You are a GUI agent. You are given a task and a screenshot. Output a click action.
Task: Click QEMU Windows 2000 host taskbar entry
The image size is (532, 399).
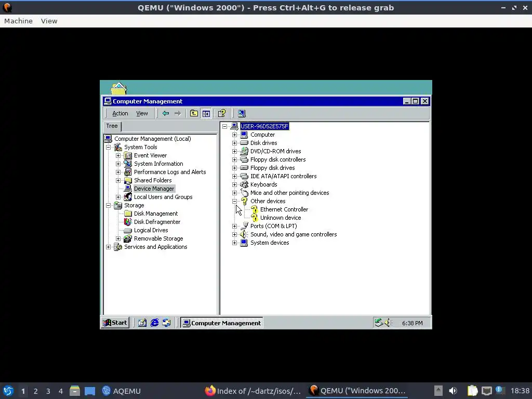coord(357,391)
